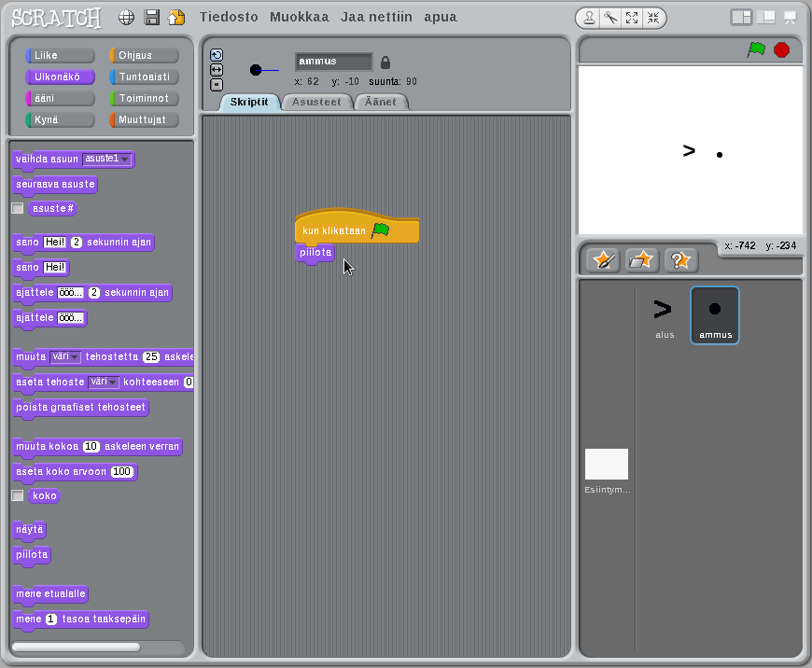Switch to the Skriptit tab

click(x=249, y=102)
